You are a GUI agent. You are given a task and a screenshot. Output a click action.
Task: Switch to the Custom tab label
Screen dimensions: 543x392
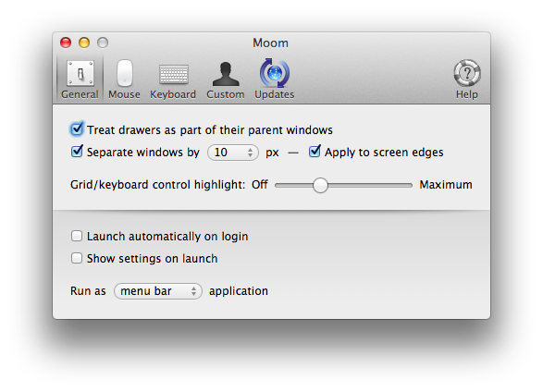226,94
